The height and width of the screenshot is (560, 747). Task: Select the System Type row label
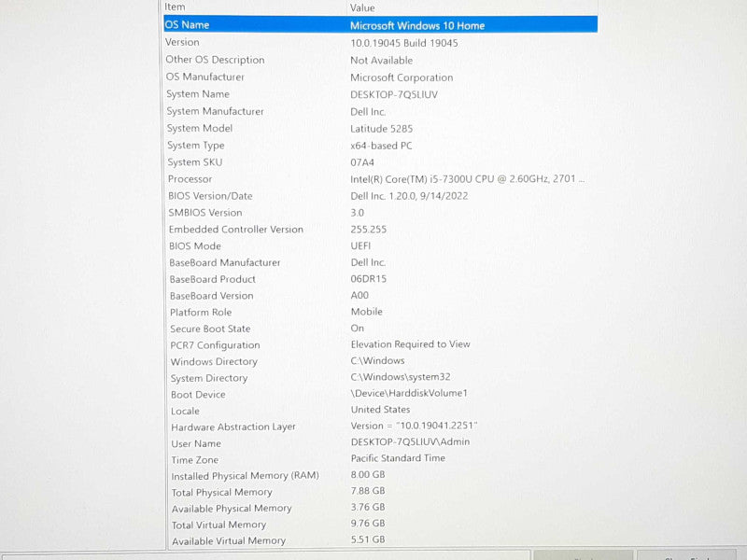[x=196, y=146]
